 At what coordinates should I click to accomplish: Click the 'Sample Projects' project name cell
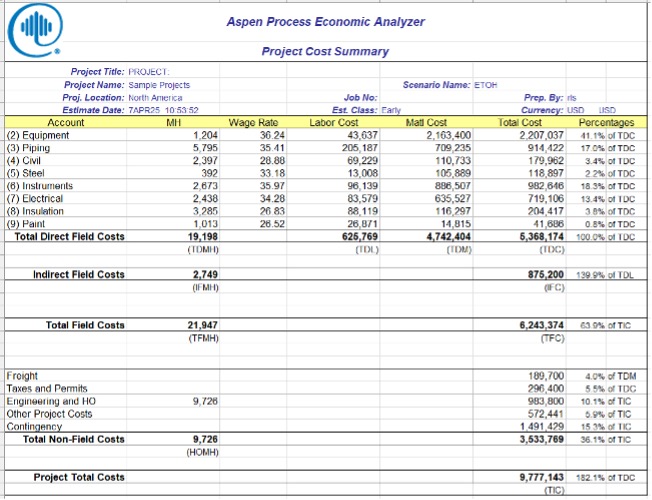(x=159, y=85)
